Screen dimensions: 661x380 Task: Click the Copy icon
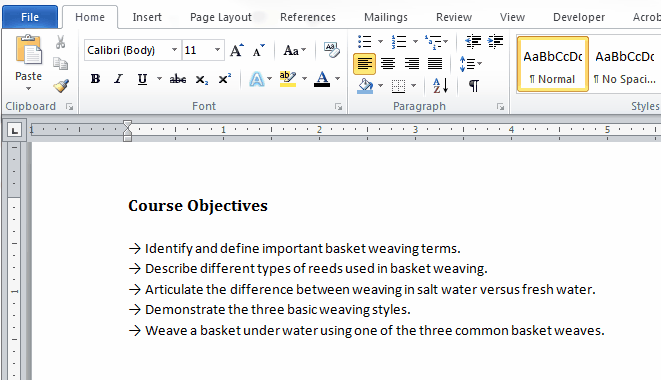pyautogui.click(x=60, y=64)
